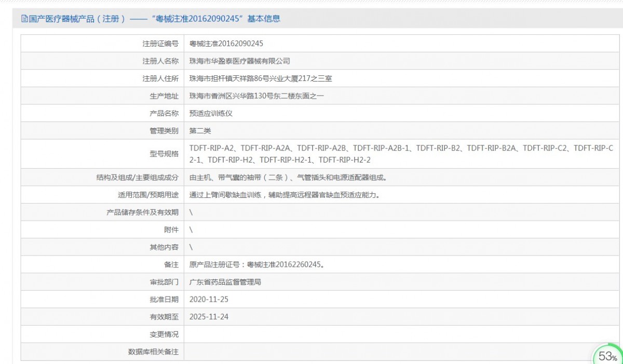Click registrant name 珠海市华盈泰医疗器械有限公司

[x=240, y=61]
